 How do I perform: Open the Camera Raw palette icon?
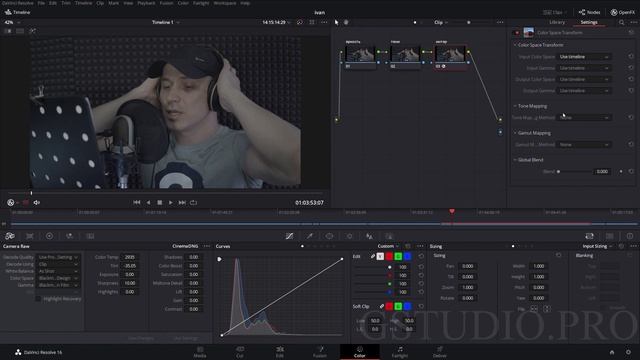point(10,236)
